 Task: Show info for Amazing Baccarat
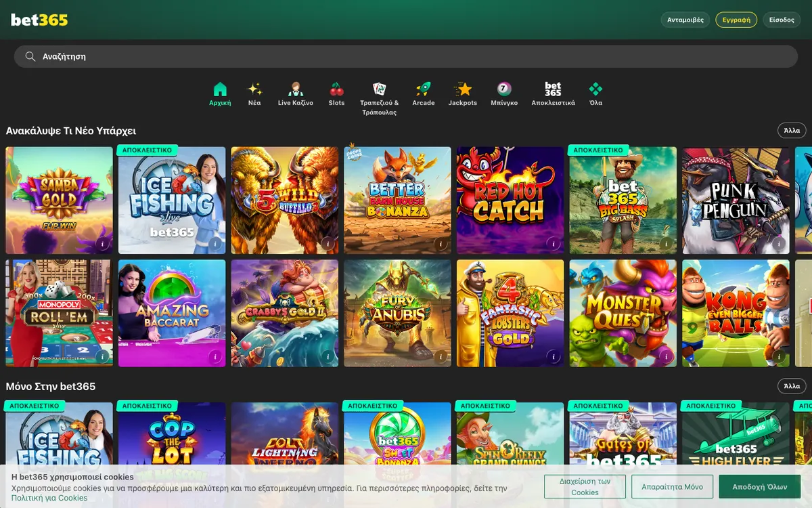[x=215, y=356]
